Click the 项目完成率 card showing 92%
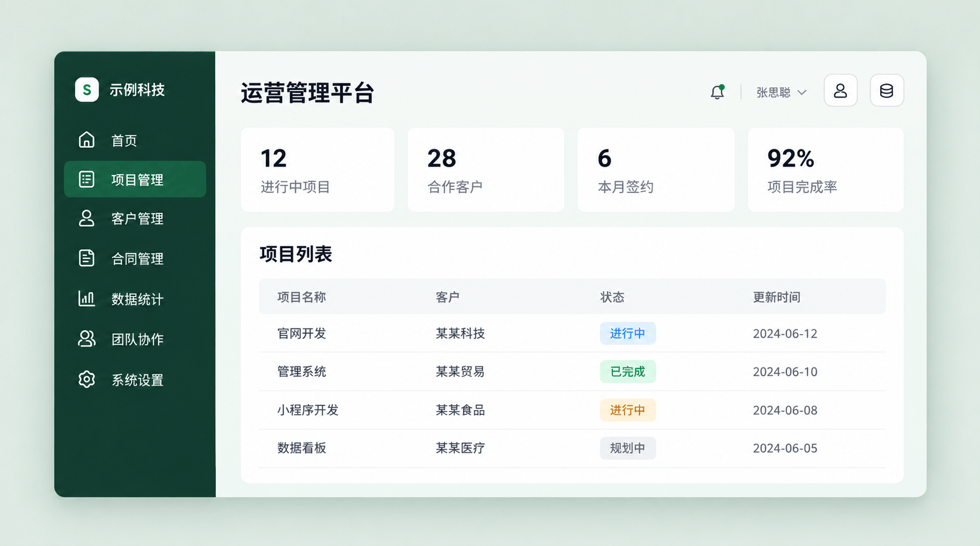Screen dimensions: 980x546 coord(826,170)
